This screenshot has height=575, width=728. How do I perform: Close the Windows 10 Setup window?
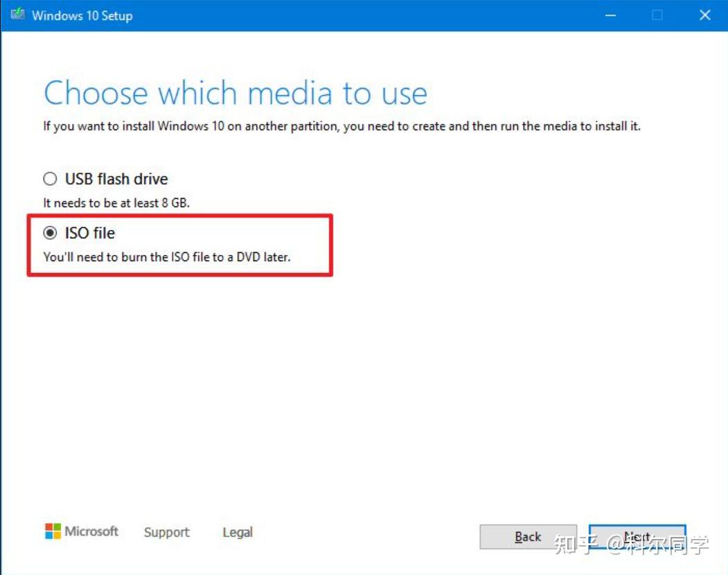click(x=704, y=15)
